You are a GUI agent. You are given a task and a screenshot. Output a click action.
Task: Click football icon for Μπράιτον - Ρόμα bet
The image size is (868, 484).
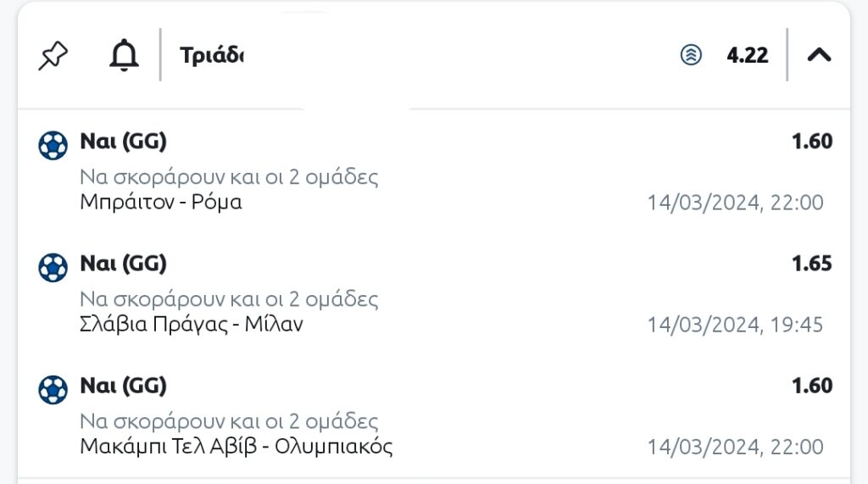pyautogui.click(x=53, y=145)
